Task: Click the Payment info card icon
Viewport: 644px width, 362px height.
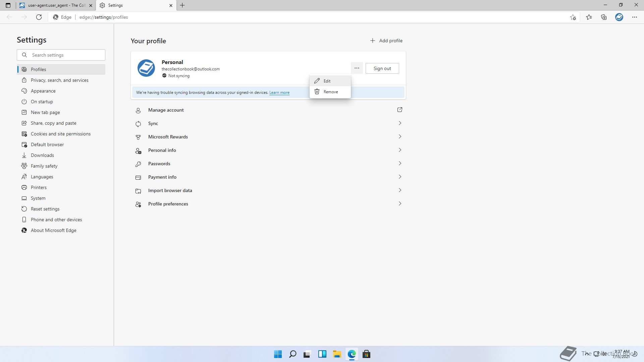Action: [x=138, y=177]
